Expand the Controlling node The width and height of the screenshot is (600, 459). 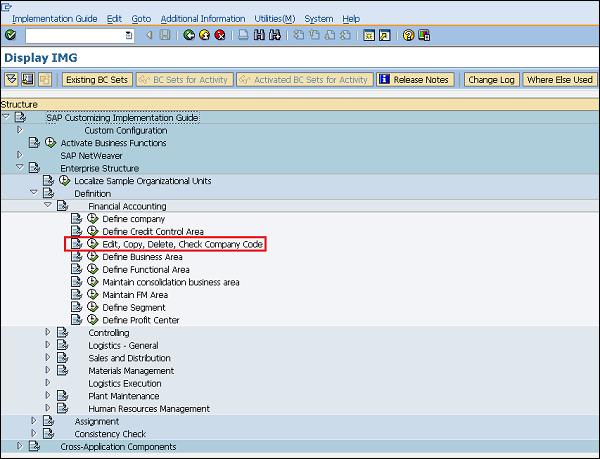point(47,333)
